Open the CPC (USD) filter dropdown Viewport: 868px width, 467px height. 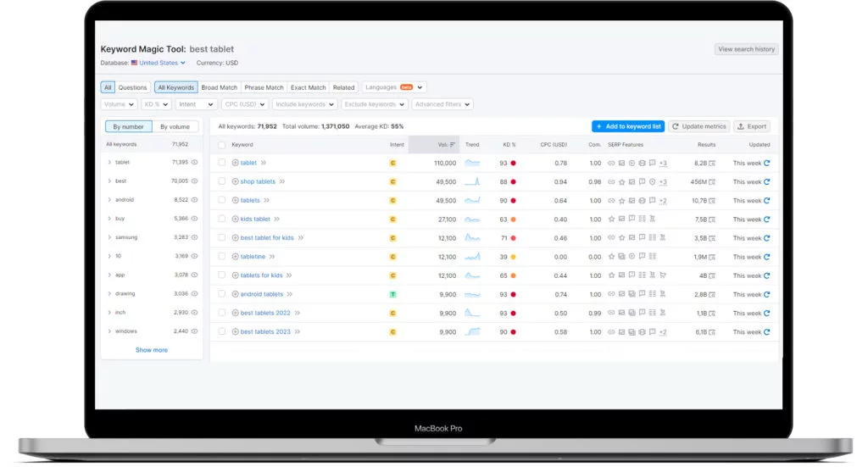click(x=244, y=104)
